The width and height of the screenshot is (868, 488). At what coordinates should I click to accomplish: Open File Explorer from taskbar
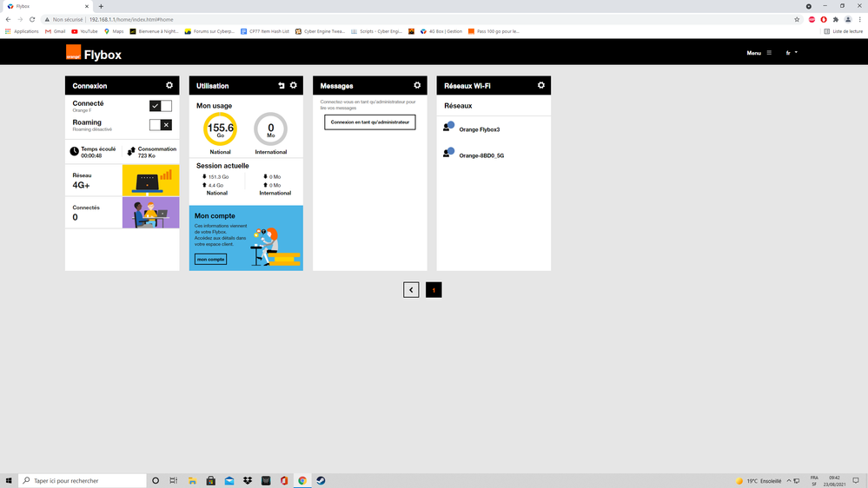[x=192, y=481]
